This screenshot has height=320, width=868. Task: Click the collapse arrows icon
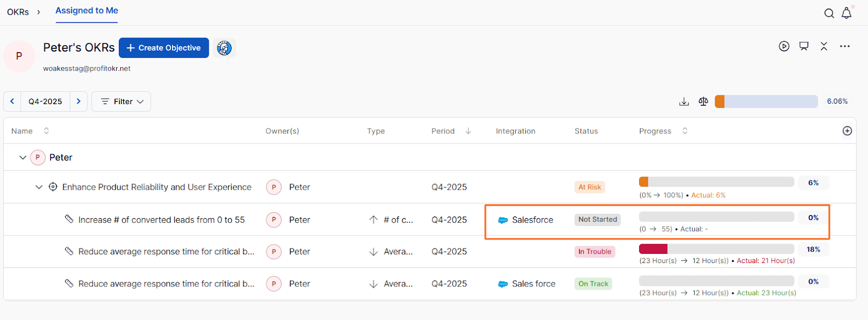(x=824, y=46)
